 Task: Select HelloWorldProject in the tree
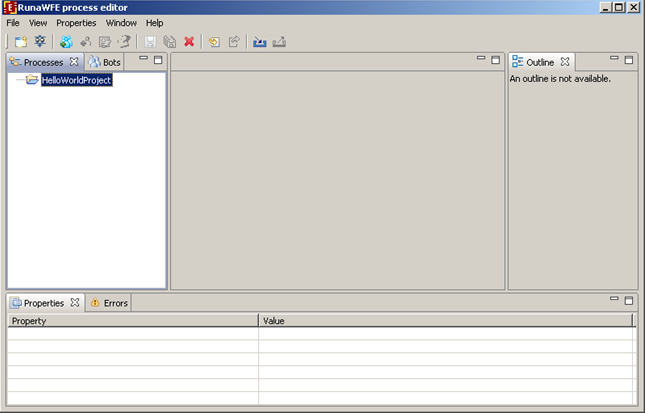pyautogui.click(x=76, y=80)
